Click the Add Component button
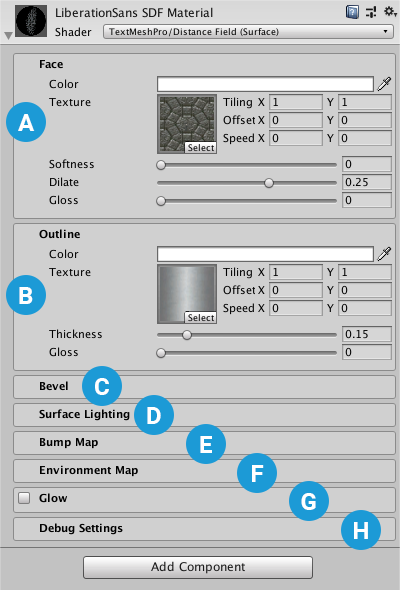The height and width of the screenshot is (590, 400). [x=198, y=567]
